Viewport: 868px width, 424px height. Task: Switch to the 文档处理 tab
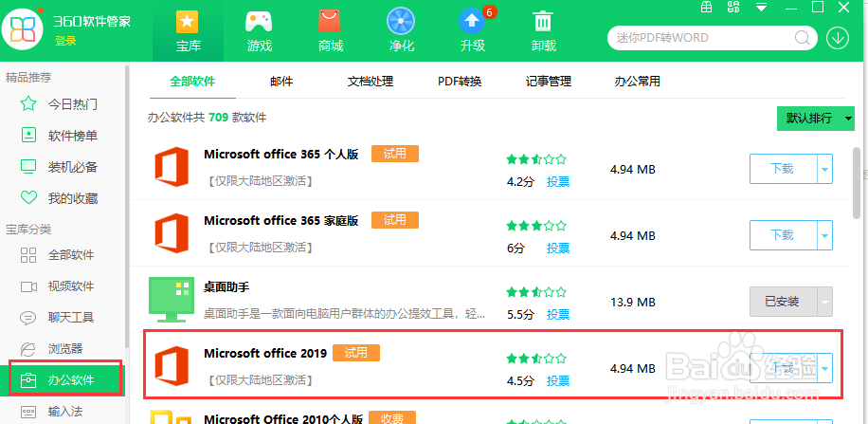tap(371, 82)
